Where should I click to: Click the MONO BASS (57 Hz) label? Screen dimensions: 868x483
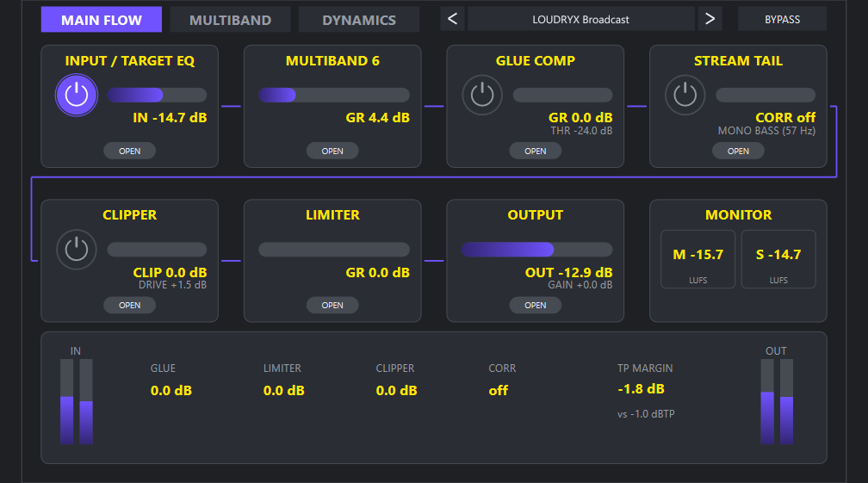click(766, 131)
